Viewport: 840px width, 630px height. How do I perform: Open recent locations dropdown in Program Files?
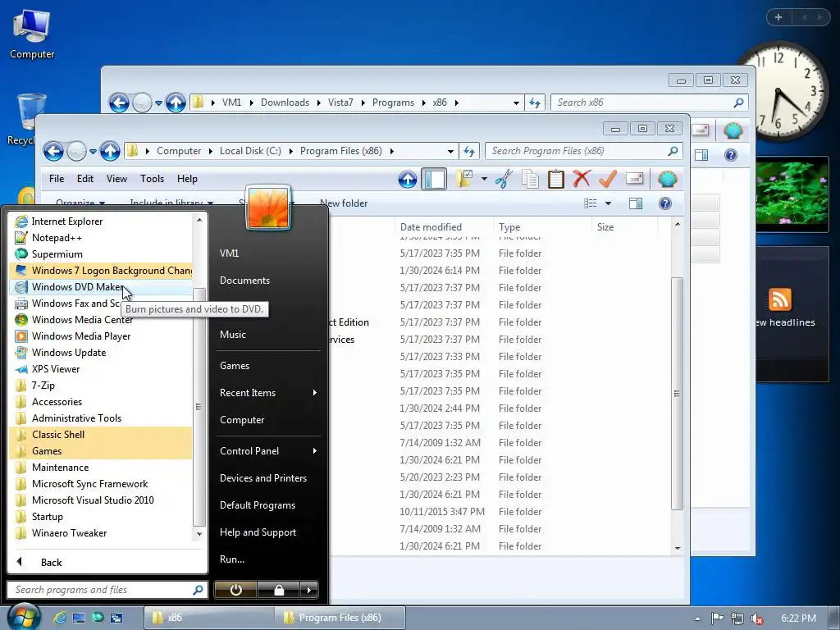point(94,152)
